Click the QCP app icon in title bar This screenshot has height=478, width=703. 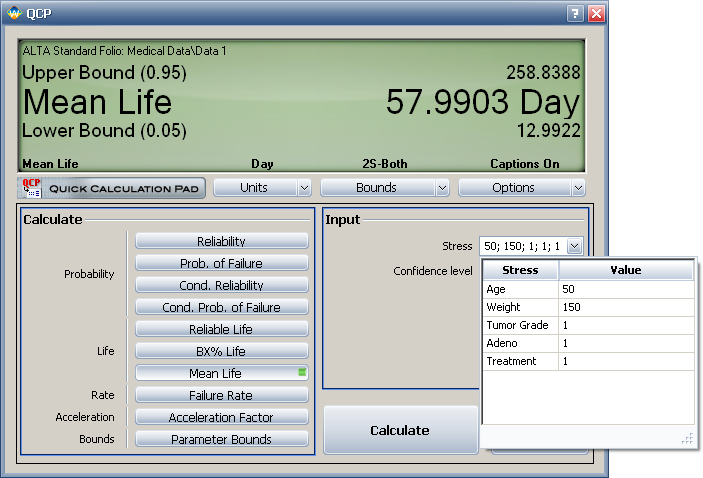click(14, 13)
